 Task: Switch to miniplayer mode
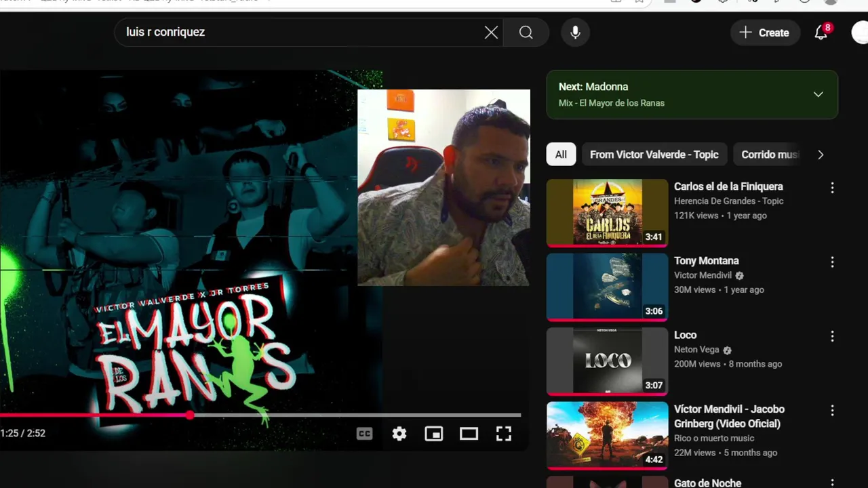tap(434, 434)
